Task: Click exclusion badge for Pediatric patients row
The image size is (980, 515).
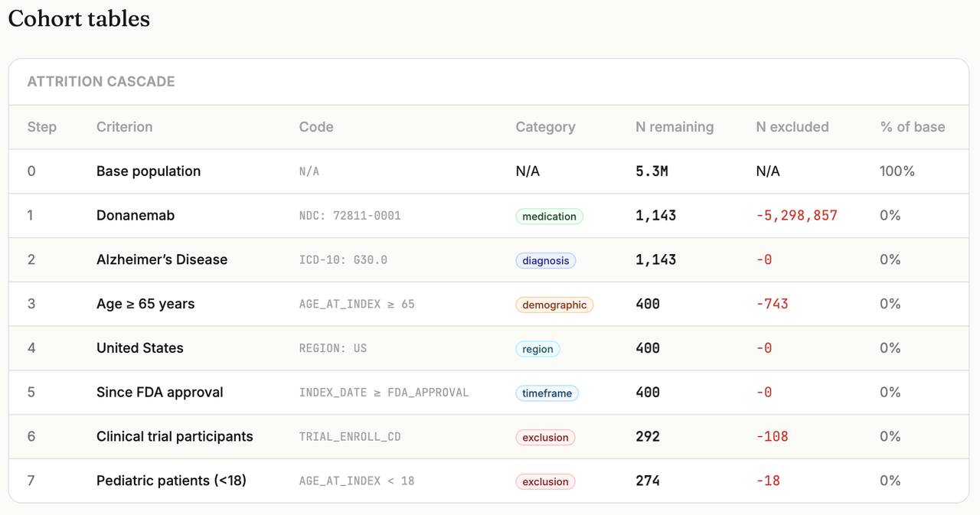Action: click(x=545, y=481)
